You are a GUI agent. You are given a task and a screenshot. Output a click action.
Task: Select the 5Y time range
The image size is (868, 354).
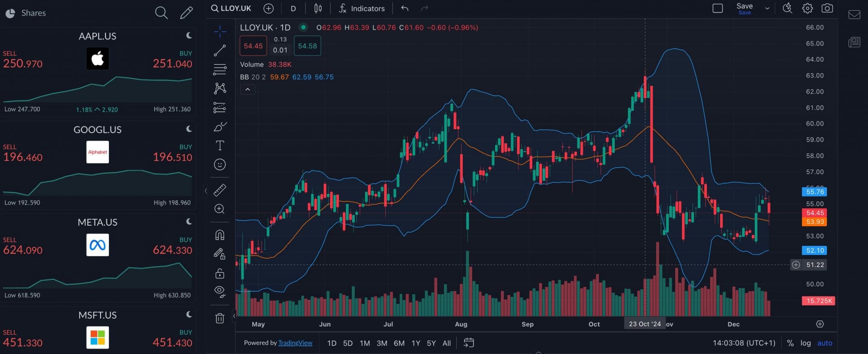coord(431,343)
